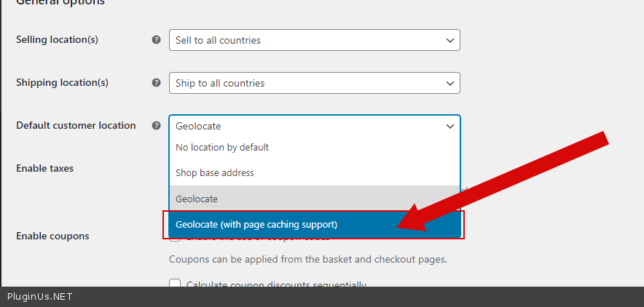Click the 'Enable coupons' setting label

click(x=52, y=236)
